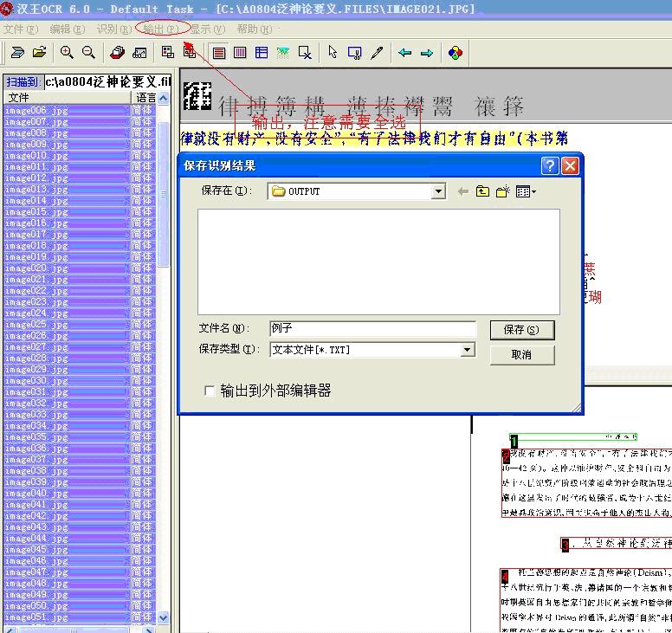Open the 输出 menu
672x633 pixels.
[x=161, y=29]
